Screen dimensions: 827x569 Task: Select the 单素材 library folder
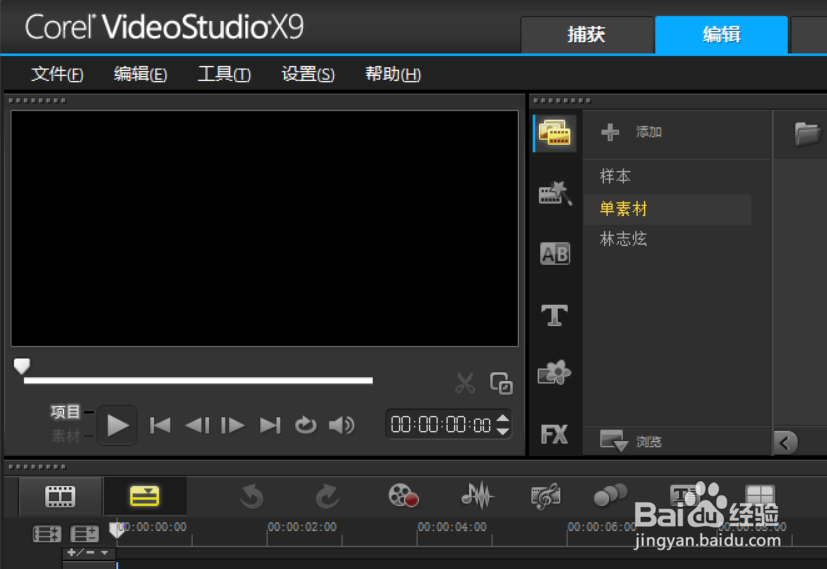pos(668,209)
